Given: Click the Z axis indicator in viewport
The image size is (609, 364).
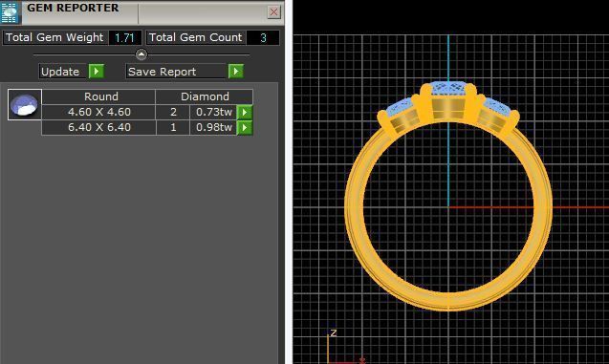Looking at the screenshot, I should pos(334,333).
